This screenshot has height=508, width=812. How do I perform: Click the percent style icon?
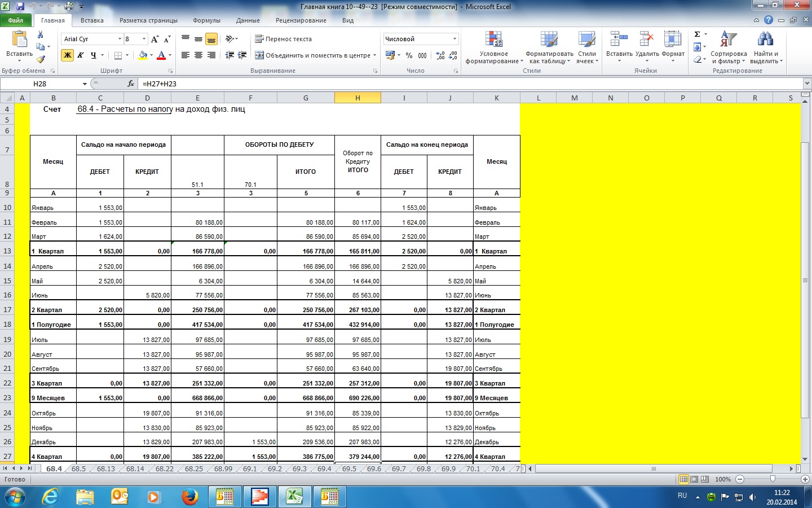[x=409, y=55]
